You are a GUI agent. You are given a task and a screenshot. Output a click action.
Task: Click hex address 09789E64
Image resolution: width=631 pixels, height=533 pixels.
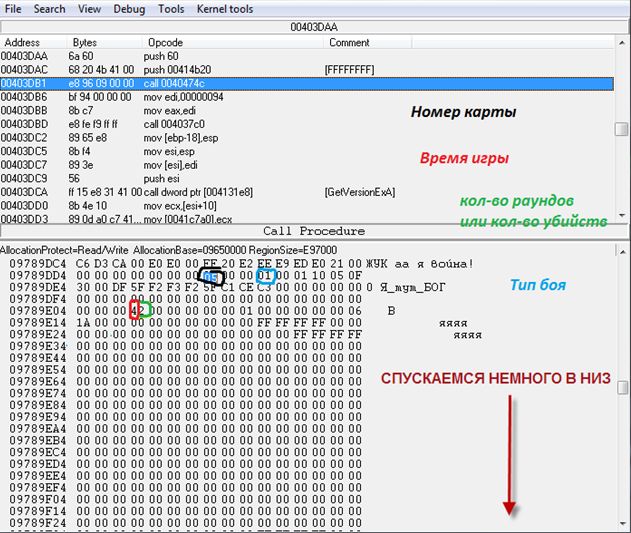point(38,381)
